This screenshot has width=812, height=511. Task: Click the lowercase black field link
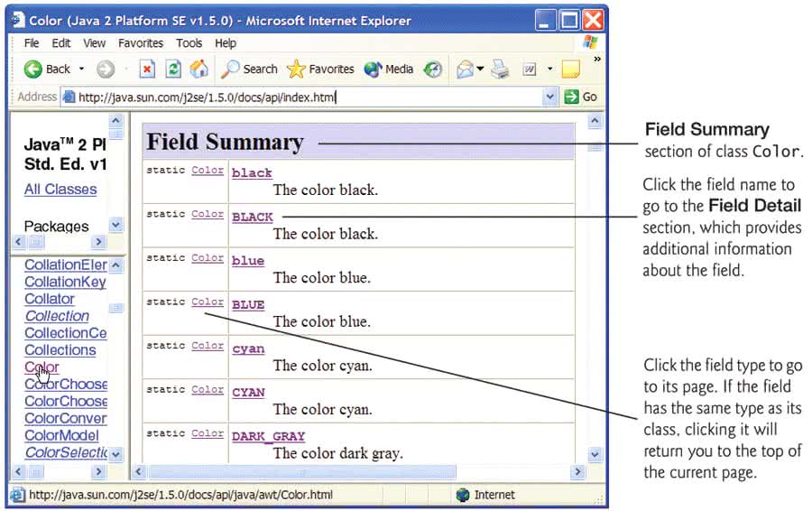pos(252,173)
